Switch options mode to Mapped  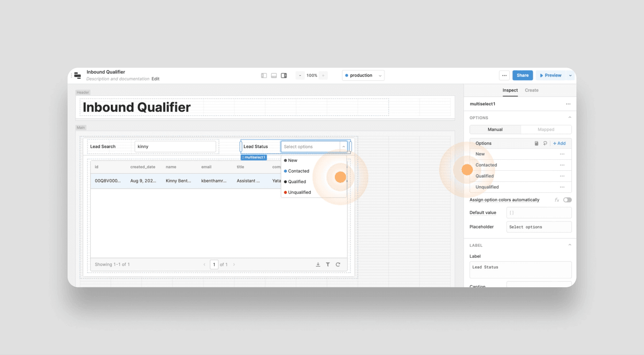click(546, 129)
